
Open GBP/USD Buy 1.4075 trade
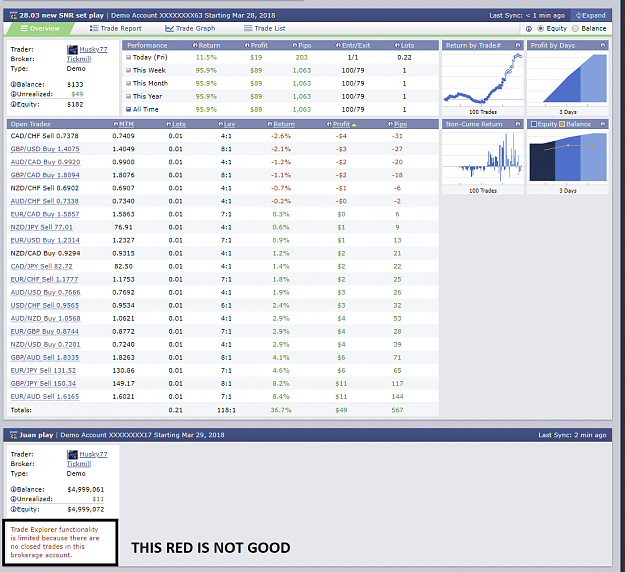(45, 149)
